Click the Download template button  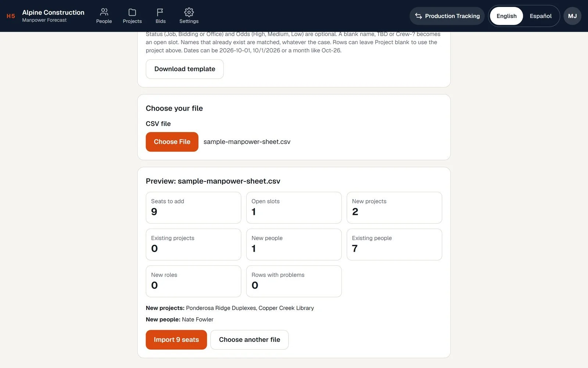point(184,69)
